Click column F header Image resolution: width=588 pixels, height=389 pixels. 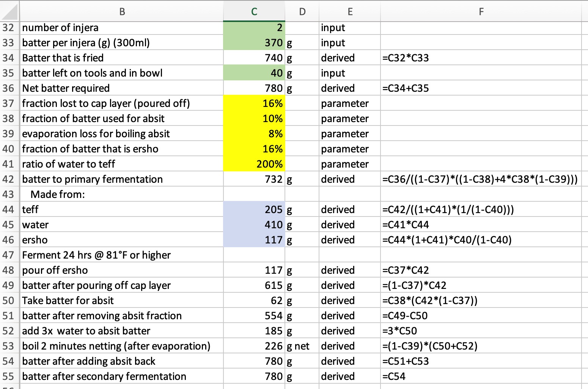(x=481, y=12)
